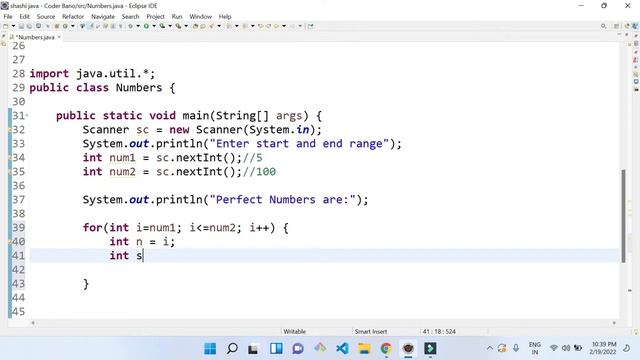Image resolution: width=640 pixels, height=360 pixels.
Task: Click the horizontal scrollbar left arrow
Action: [33, 323]
